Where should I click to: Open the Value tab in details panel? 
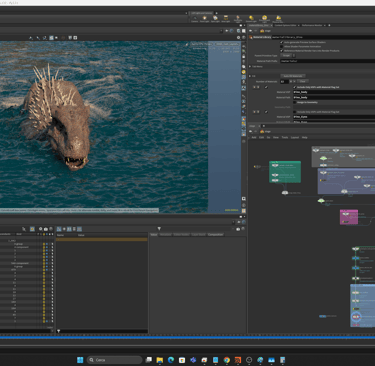tap(154, 235)
